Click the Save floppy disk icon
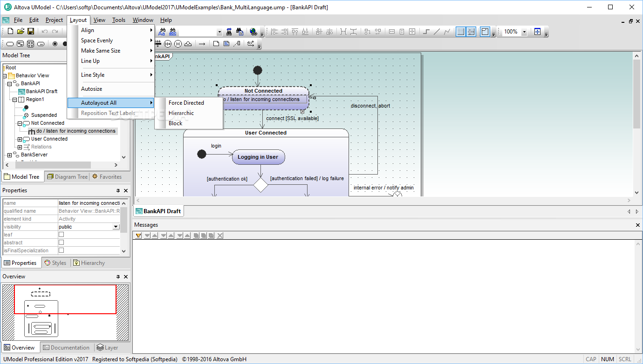This screenshot has height=364, width=643. (31, 31)
